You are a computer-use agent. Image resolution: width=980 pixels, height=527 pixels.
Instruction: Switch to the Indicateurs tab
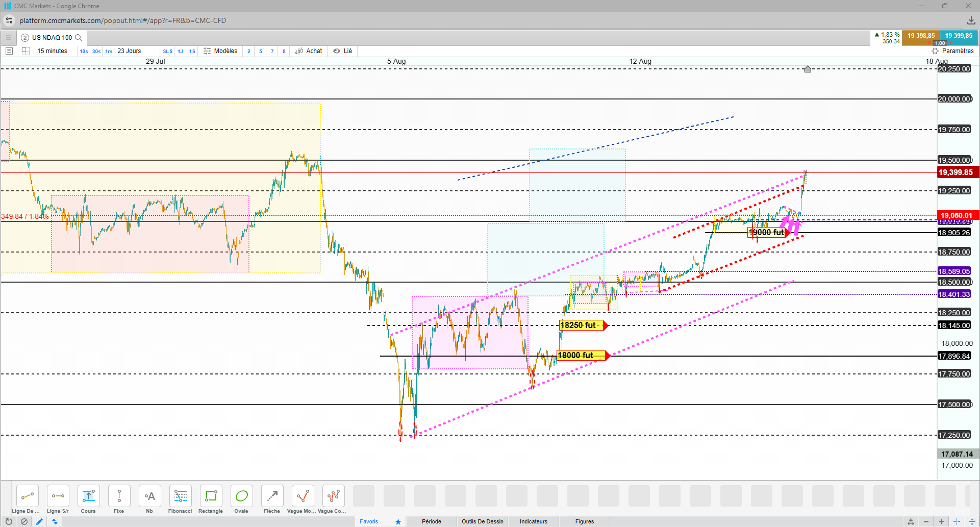point(534,521)
